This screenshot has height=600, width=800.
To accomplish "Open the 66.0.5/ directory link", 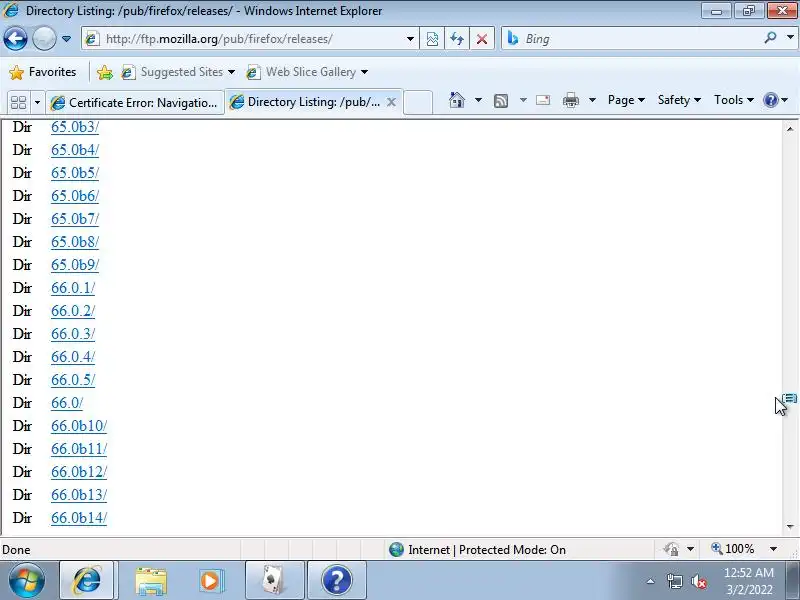I will coord(73,380).
